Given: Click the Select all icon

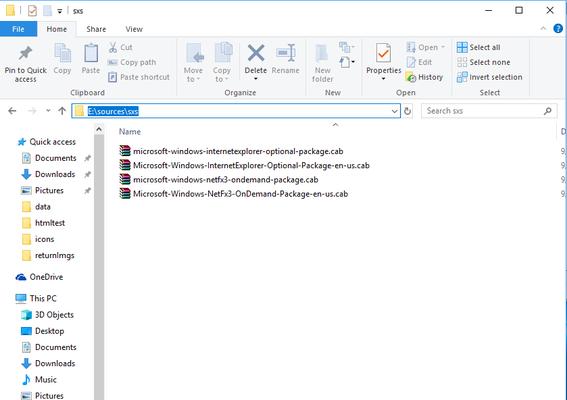Looking at the screenshot, I should point(462,47).
